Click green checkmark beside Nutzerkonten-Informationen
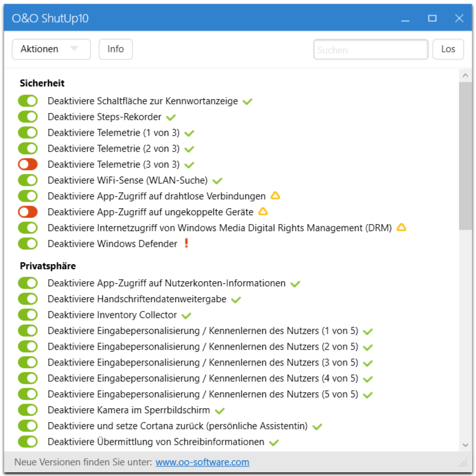This screenshot has width=476, height=476. 295,284
